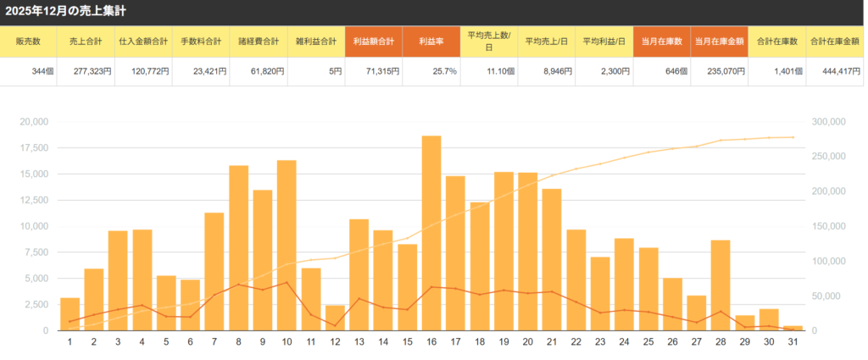Select the 販売数 column header

click(29, 42)
